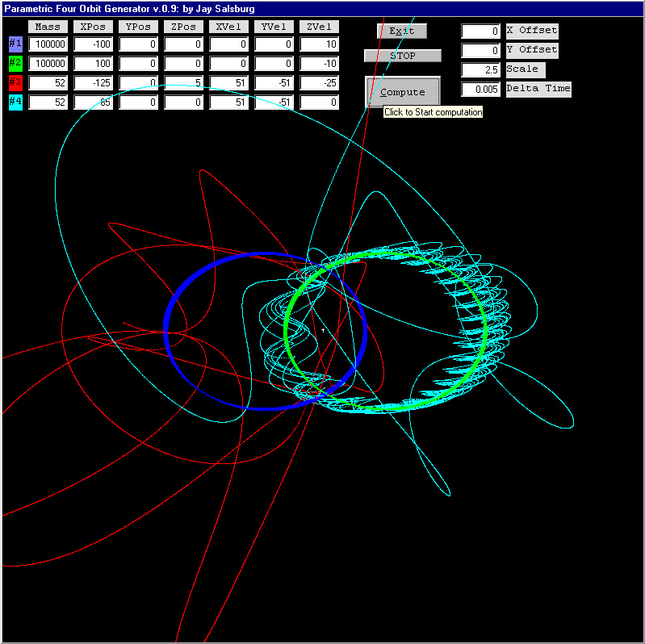645x644 pixels.
Task: Edit the Delta Time value field
Action: [x=481, y=90]
